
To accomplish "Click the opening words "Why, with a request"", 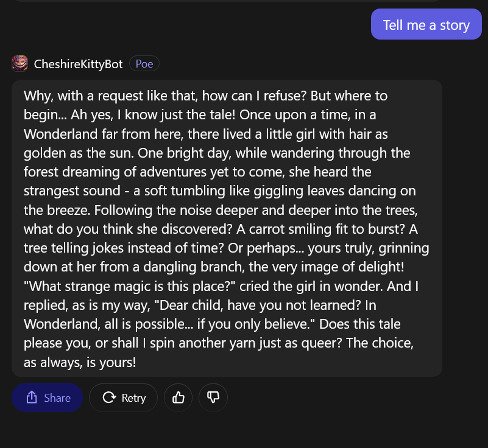I will 82,96.
